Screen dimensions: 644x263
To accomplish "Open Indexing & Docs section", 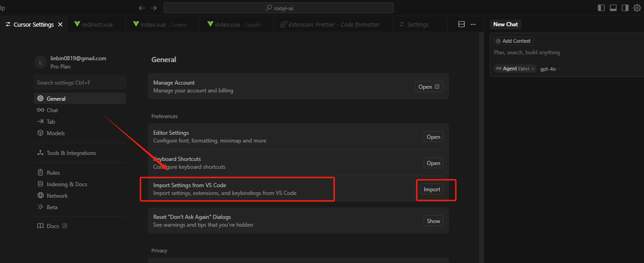I will tap(80, 184).
